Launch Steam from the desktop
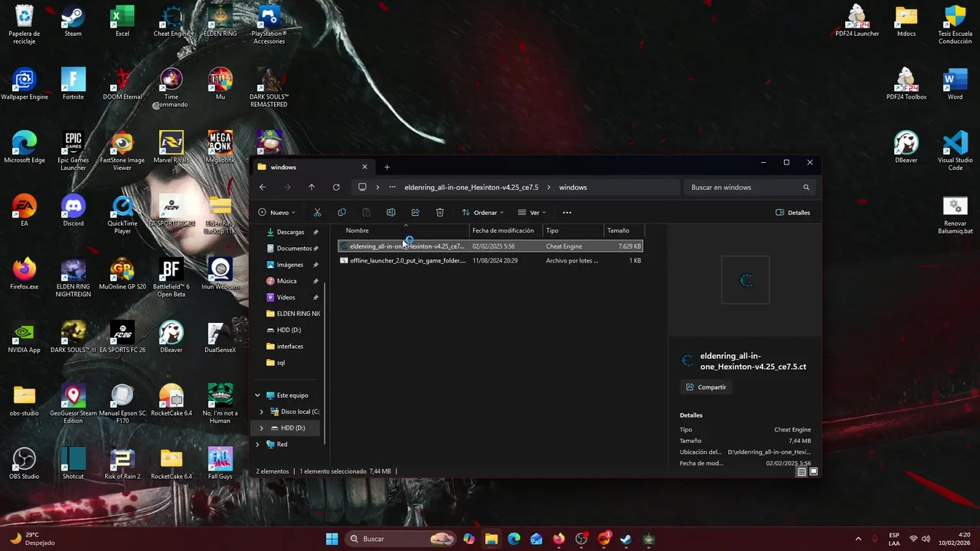The image size is (980, 551). pos(73,21)
